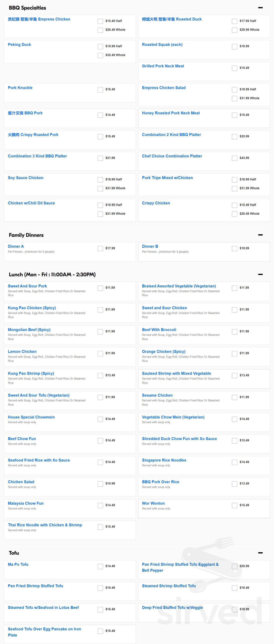
Task: Collapse the Lunch menu section
Action: click(260, 274)
